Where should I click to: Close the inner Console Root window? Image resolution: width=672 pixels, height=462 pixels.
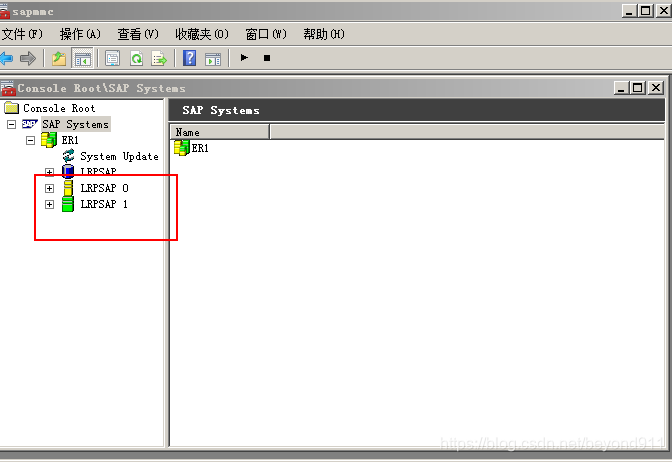[656, 88]
